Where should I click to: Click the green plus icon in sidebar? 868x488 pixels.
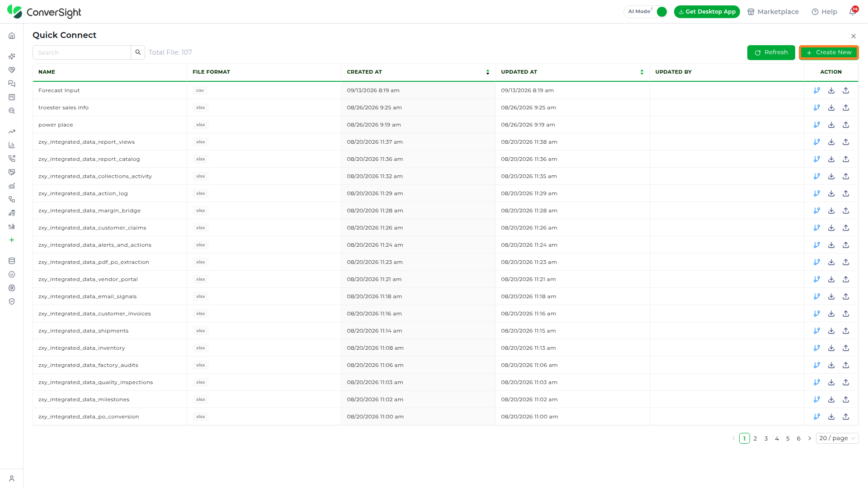tap(12, 240)
